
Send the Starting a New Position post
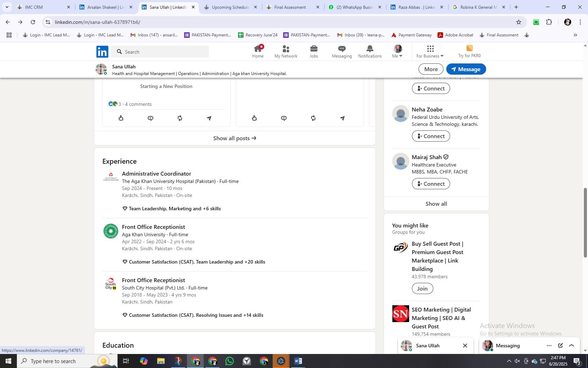coord(209,118)
